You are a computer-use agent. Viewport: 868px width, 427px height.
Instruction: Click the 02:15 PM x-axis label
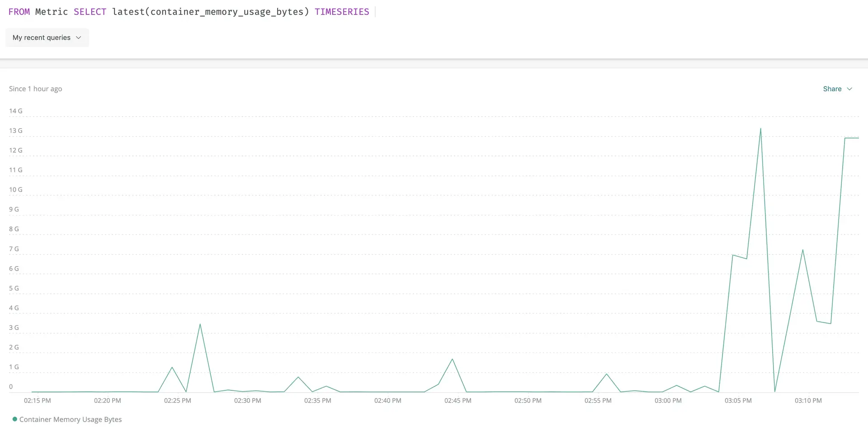pos(38,400)
